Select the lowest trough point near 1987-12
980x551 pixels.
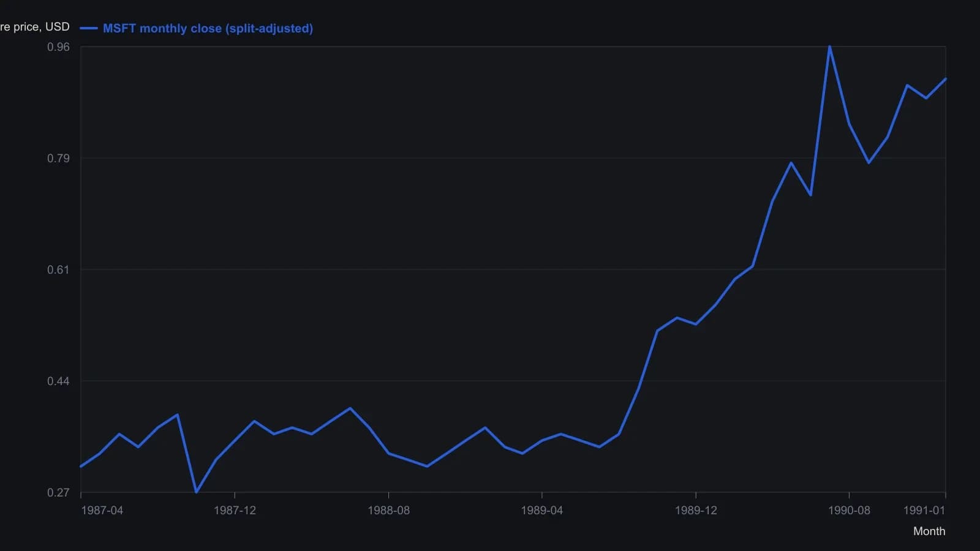[x=196, y=492]
